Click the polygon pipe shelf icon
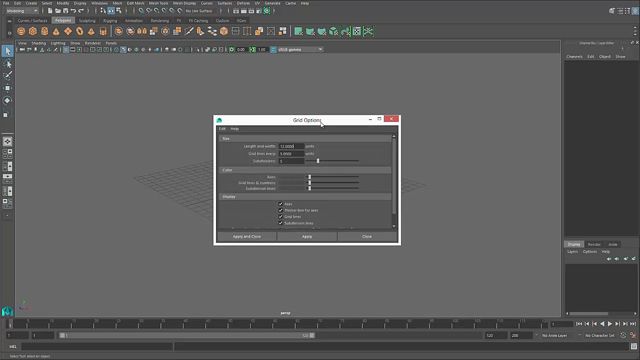The width and height of the screenshot is (640, 360). pyautogui.click(x=103, y=31)
